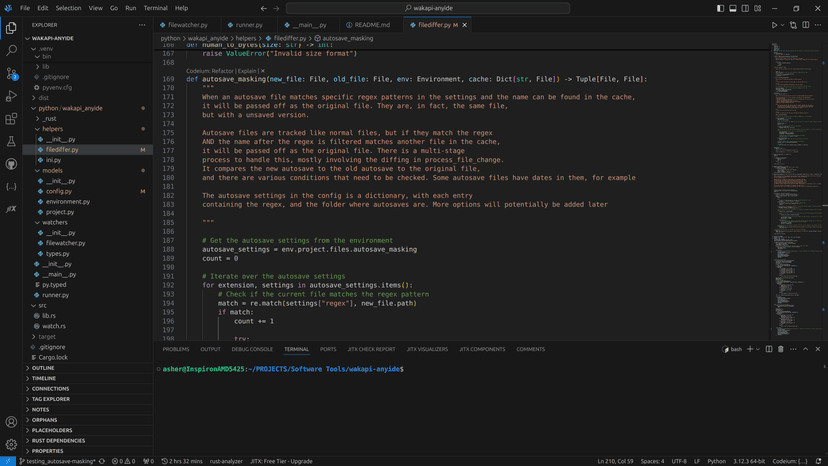Open the Source Control view
Screen dimensions: 828x466
tap(11, 73)
